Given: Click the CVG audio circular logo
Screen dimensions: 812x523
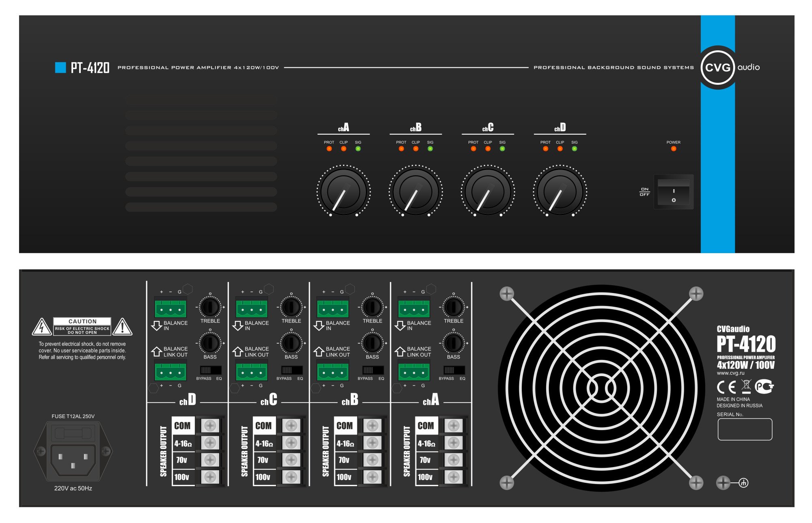Looking at the screenshot, I should pos(718,67).
